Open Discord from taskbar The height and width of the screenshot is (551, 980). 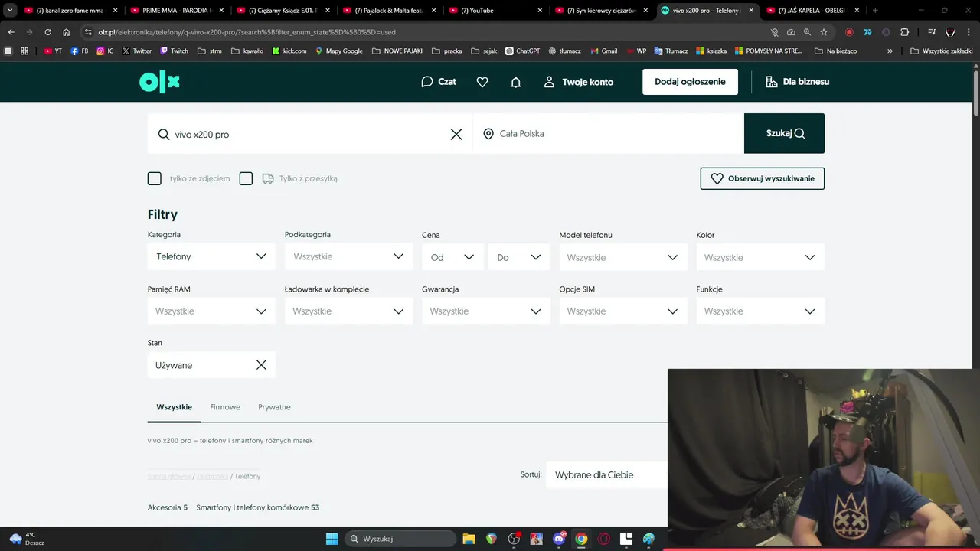559,539
